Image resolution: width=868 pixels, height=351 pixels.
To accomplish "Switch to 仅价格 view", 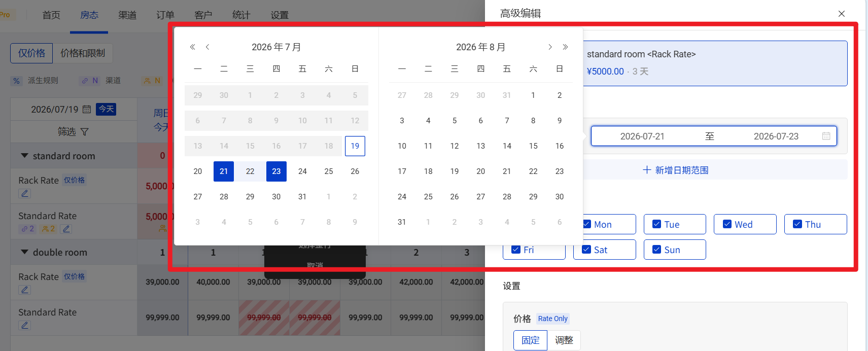I will [x=31, y=53].
